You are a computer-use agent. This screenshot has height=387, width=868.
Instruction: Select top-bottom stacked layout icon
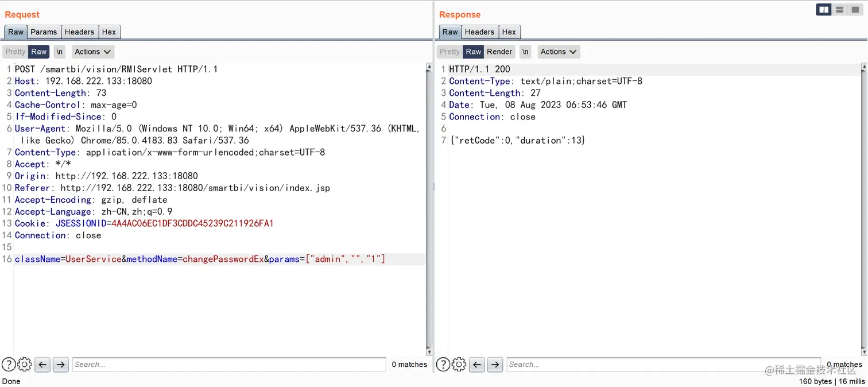point(839,10)
